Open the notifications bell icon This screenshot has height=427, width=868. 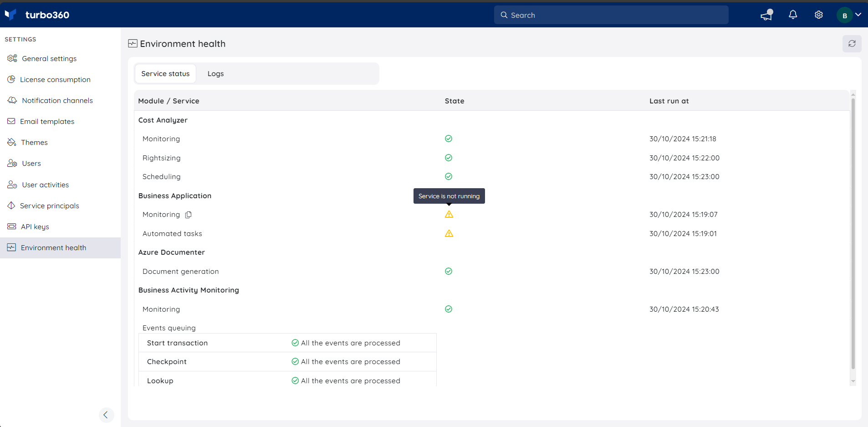click(793, 15)
